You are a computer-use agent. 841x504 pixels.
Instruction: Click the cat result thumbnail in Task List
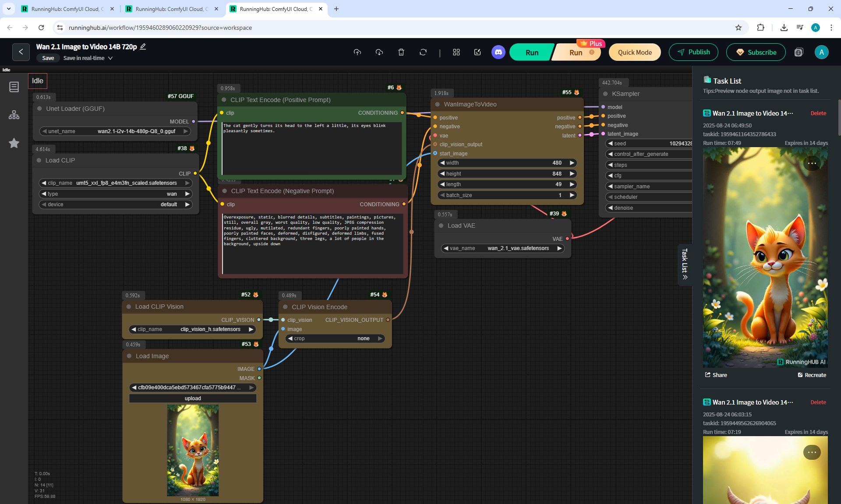pos(765,257)
